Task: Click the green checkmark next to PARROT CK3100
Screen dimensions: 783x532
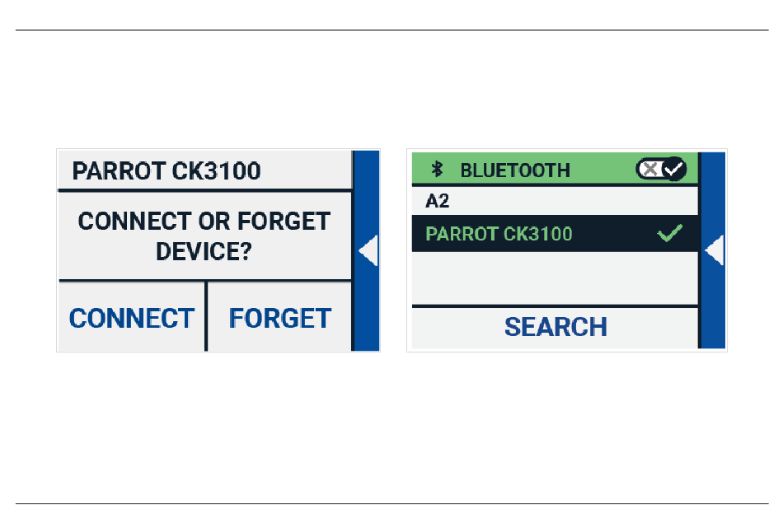Action: 669,233
